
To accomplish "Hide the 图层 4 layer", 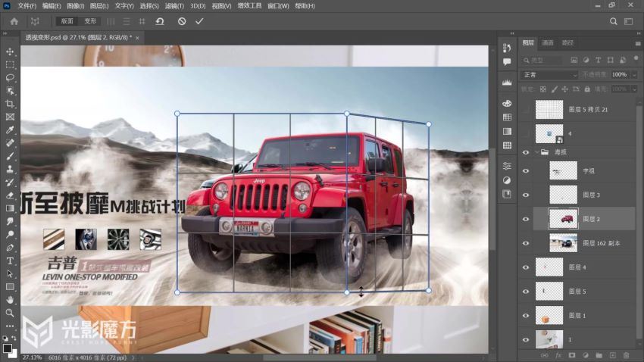I will [x=526, y=267].
